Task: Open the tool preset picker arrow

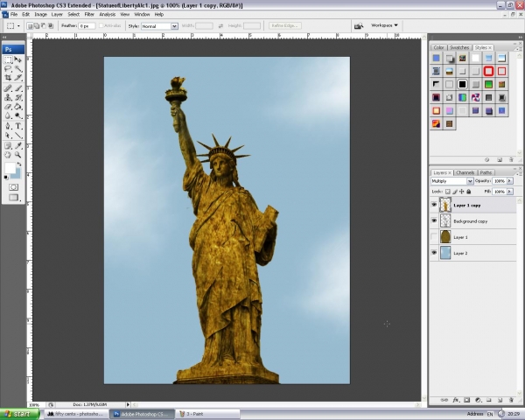Action: (18, 25)
